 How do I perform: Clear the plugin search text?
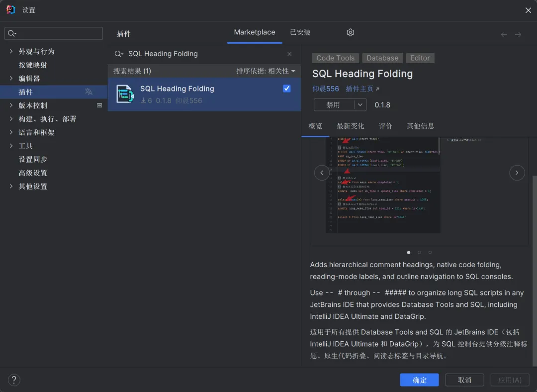click(289, 54)
